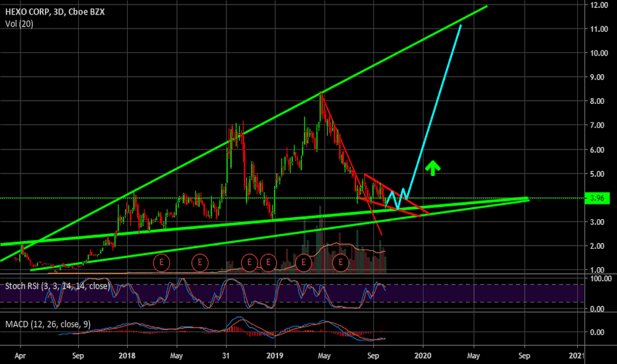Click the fourth earnings E marker from left
Viewport: 617px width, 364px height.
268,263
